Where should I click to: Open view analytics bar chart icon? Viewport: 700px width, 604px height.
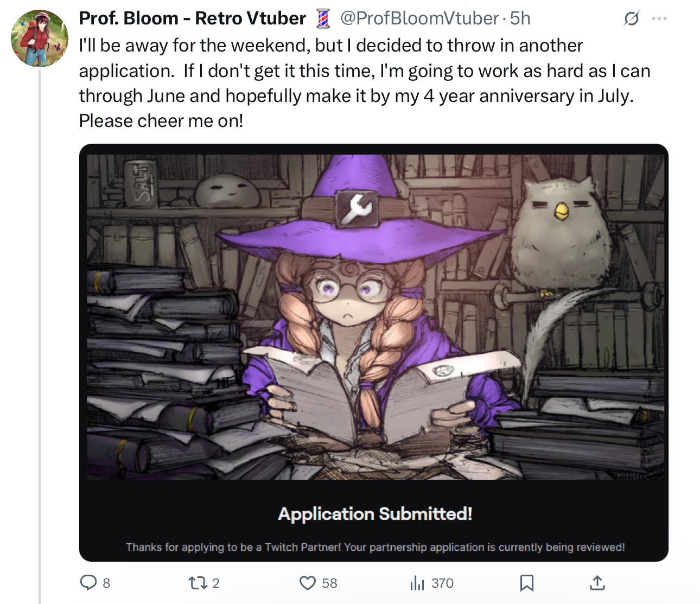tap(417, 583)
